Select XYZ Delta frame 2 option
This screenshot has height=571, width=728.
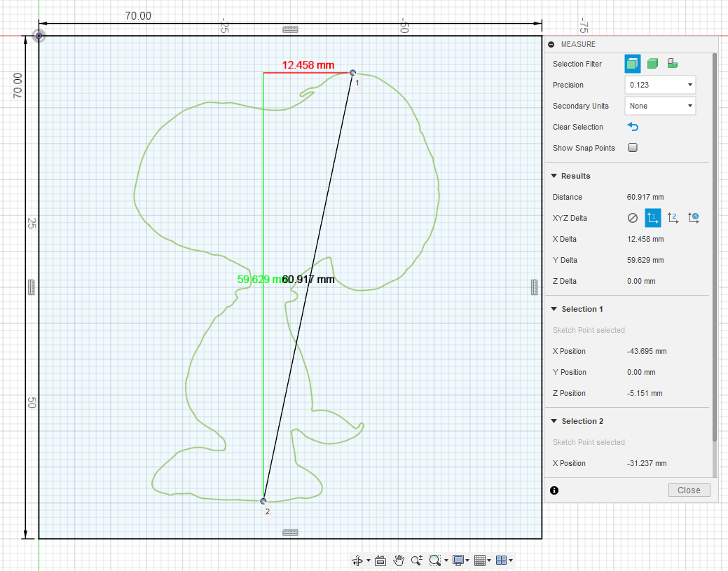[x=673, y=218]
